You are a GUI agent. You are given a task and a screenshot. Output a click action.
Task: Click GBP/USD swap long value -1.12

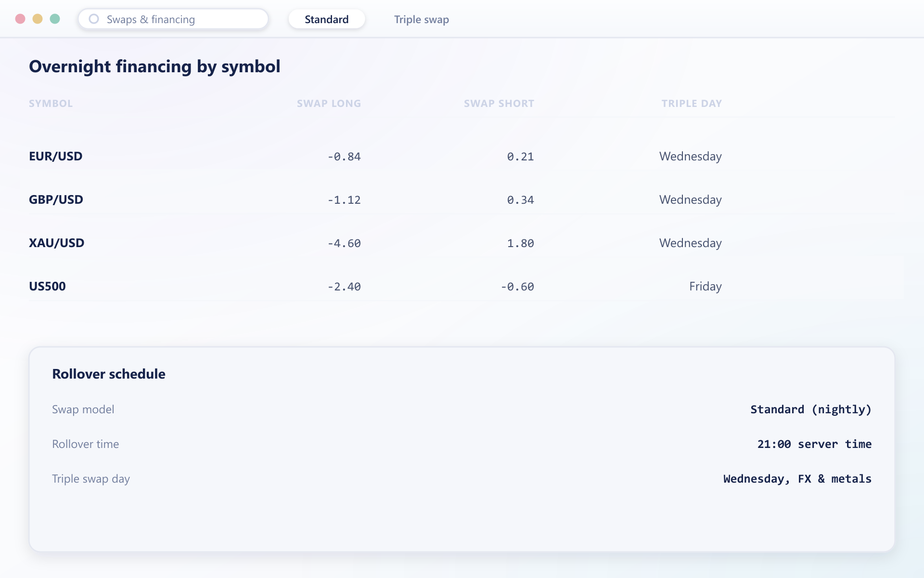click(x=344, y=200)
